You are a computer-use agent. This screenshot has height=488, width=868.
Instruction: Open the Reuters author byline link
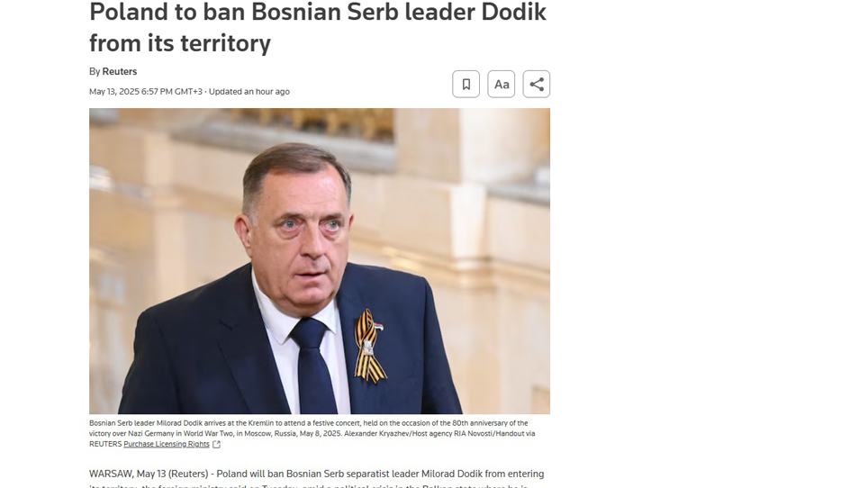pos(120,71)
